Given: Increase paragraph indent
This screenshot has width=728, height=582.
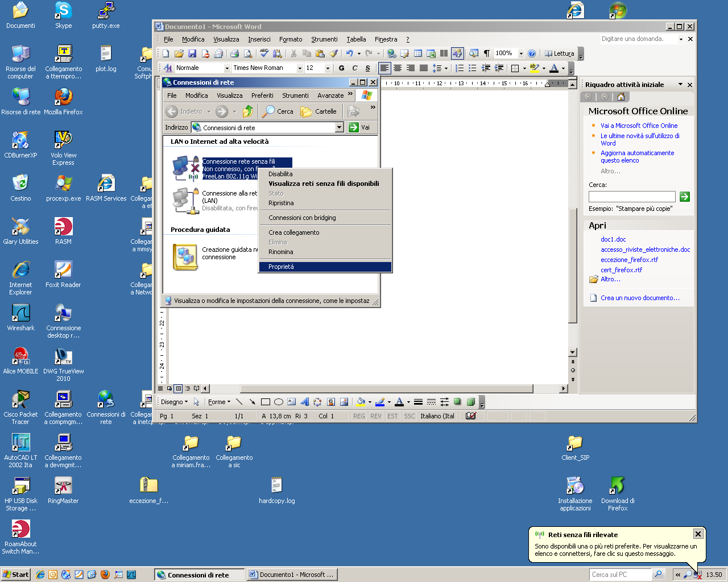Looking at the screenshot, I should tap(499, 68).
